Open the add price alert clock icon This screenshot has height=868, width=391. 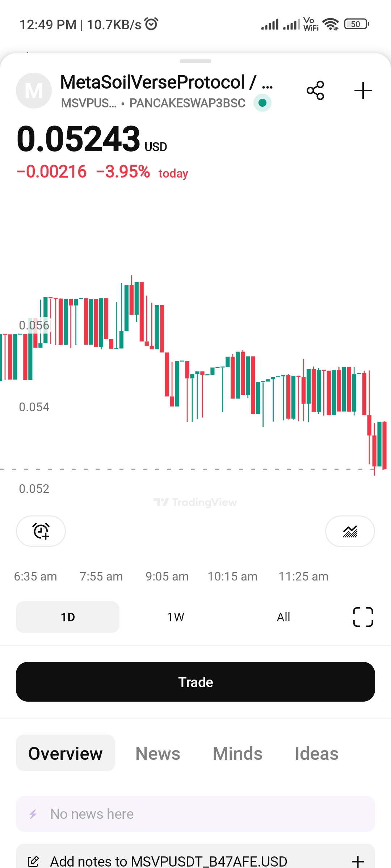tap(41, 531)
